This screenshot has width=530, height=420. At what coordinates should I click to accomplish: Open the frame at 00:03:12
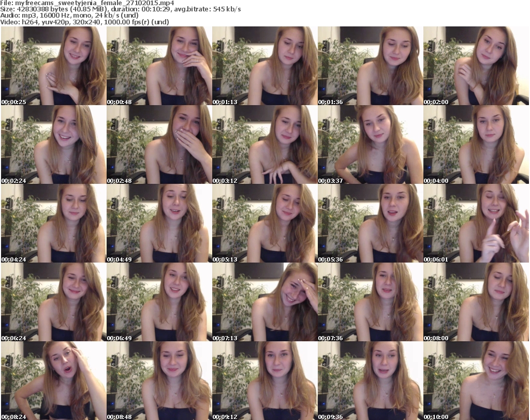point(264,144)
